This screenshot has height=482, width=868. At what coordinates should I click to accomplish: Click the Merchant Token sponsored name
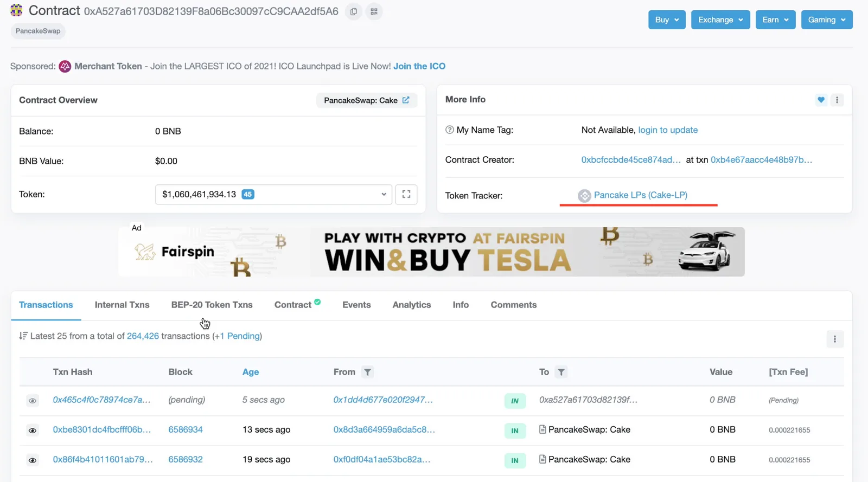(x=108, y=66)
